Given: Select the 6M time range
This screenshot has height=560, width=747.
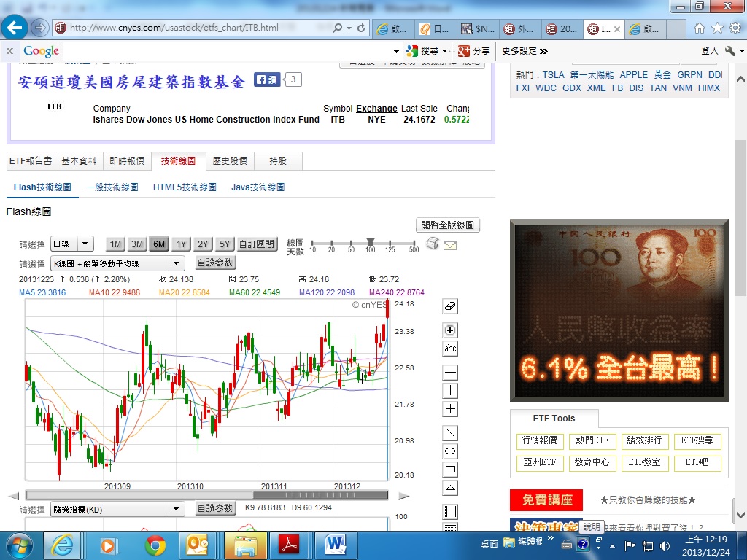Looking at the screenshot, I should [159, 244].
